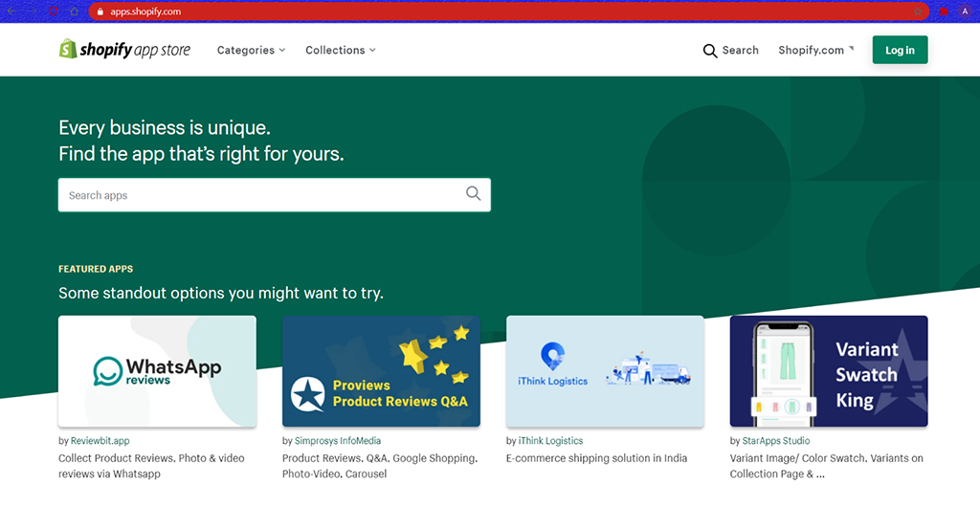Click the padlock site info icon
This screenshot has width=980, height=507.
coord(100,11)
